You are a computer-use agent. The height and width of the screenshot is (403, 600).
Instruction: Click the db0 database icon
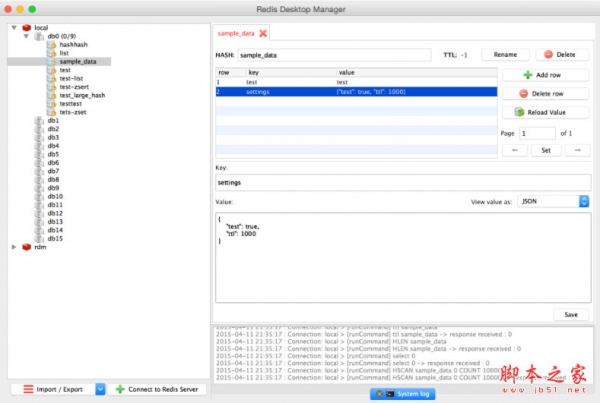(39, 36)
